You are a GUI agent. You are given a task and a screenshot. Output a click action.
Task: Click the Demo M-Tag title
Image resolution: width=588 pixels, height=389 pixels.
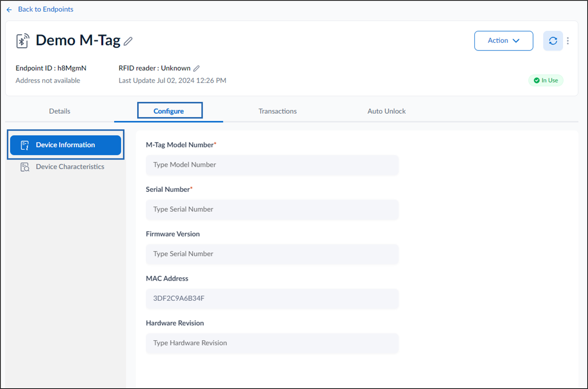[78, 40]
